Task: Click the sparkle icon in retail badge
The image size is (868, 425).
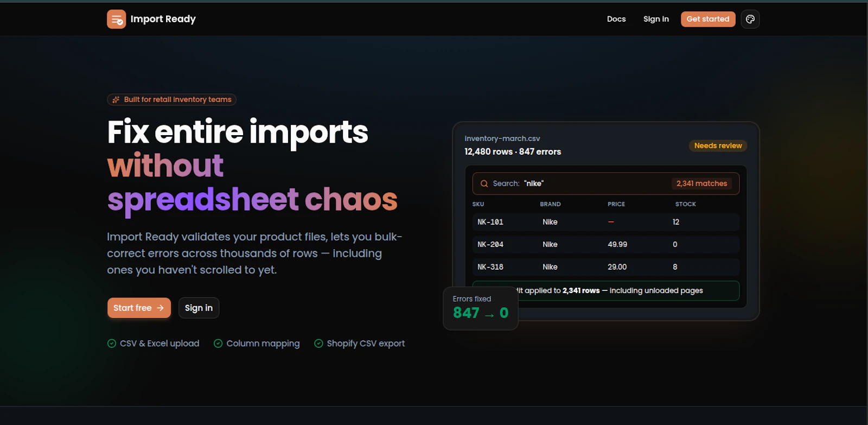Action: click(x=116, y=100)
